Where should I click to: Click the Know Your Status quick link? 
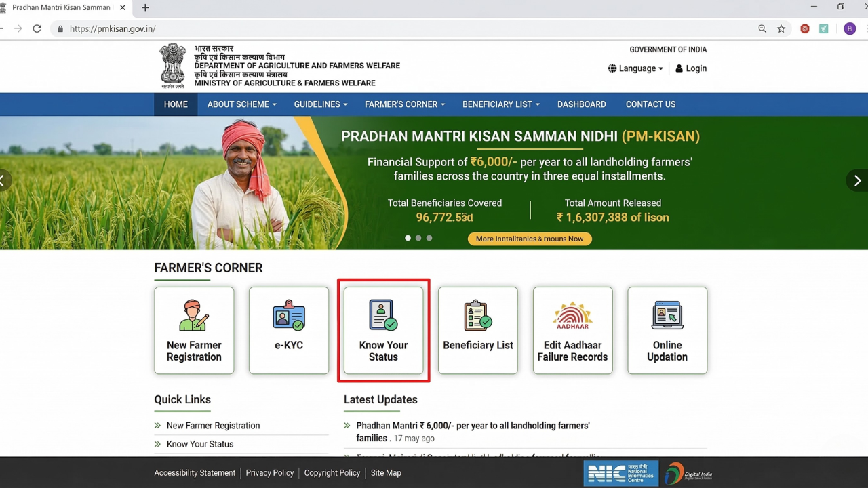199,444
